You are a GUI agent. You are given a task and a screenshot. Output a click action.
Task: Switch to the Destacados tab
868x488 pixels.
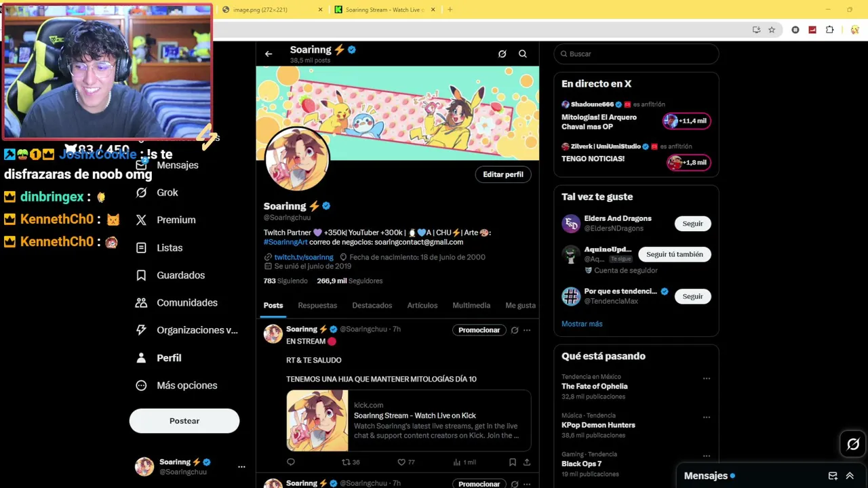(372, 305)
